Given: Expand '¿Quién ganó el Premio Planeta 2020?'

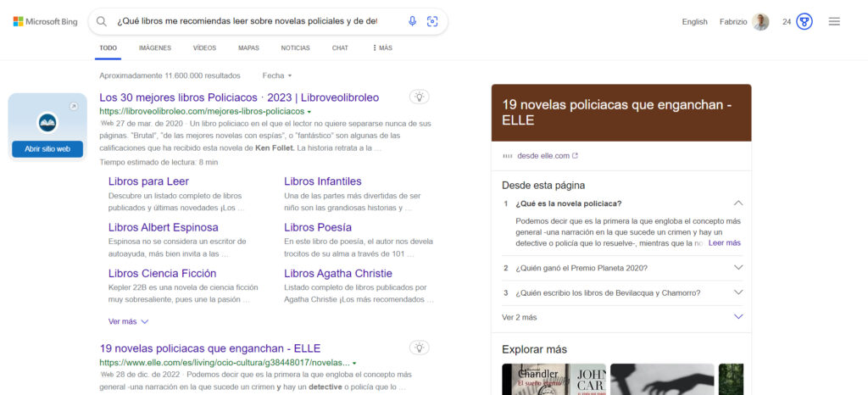Looking at the screenshot, I should coord(737,268).
